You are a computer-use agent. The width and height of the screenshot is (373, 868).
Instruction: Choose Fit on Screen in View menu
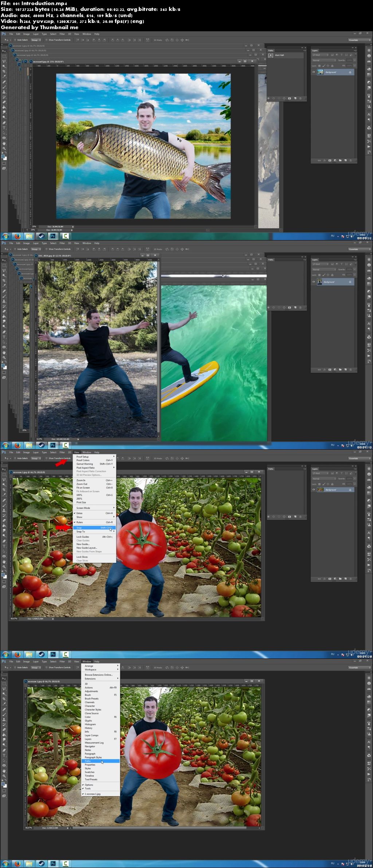[94, 487]
